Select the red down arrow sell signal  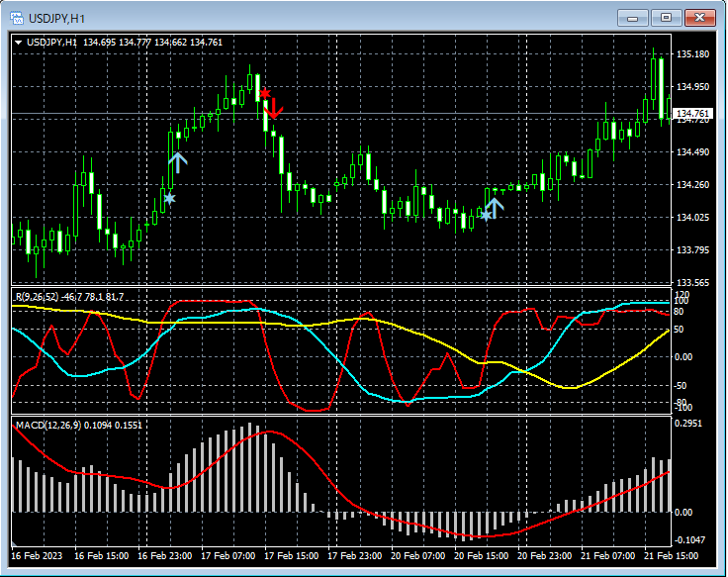click(274, 108)
